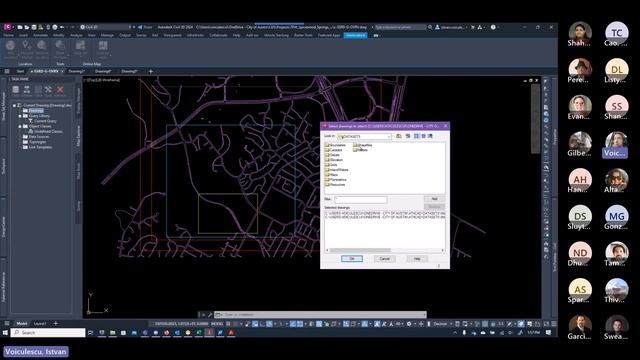Viewport: 640px width, 360px height.
Task: Collapse the Query Library tree node
Action: (20, 116)
